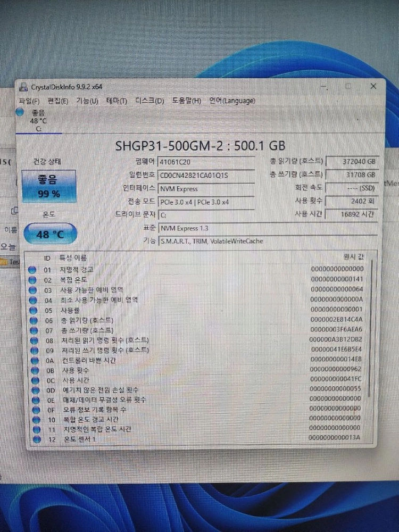
Task: Click the ID column header in attribute list
Action: pyautogui.click(x=47, y=259)
